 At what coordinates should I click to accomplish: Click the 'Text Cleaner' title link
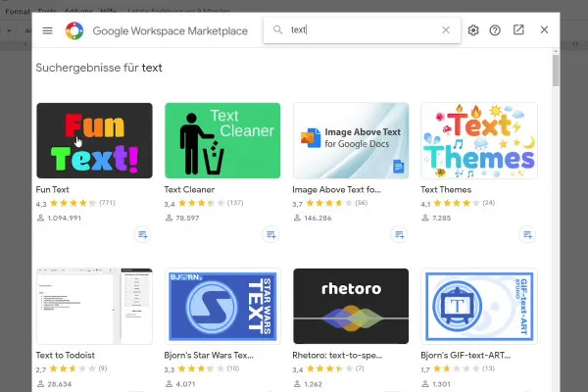tap(189, 190)
